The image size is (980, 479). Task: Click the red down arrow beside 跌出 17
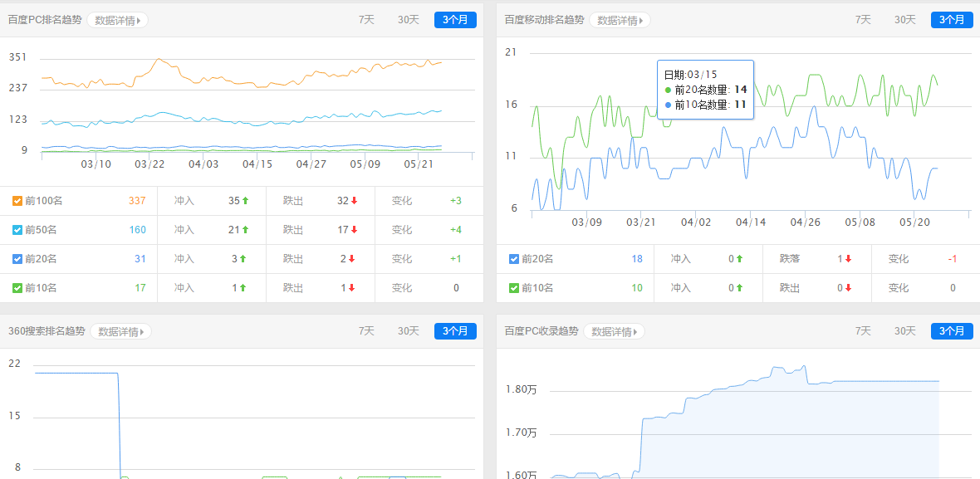coord(354,230)
